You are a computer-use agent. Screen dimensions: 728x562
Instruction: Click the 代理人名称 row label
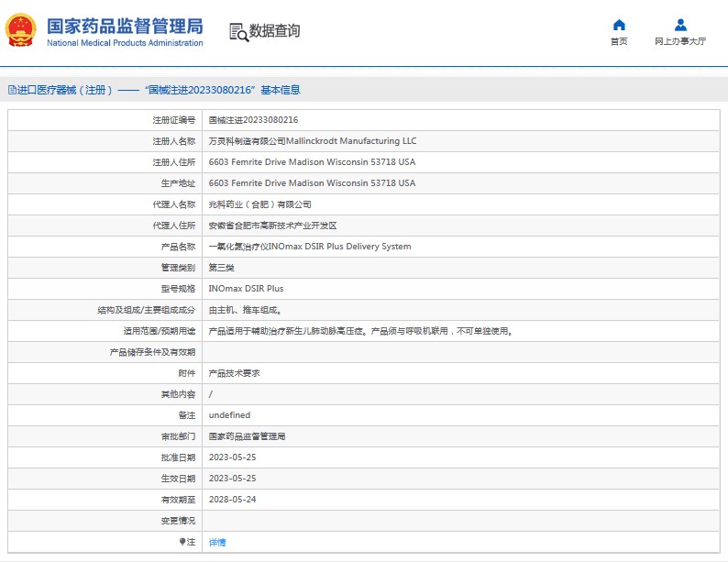coord(174,204)
